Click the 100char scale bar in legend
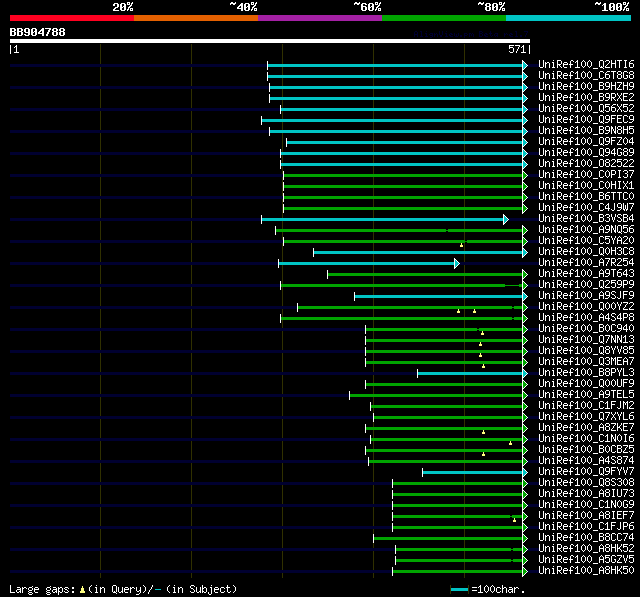The image size is (640, 597). pyautogui.click(x=459, y=589)
